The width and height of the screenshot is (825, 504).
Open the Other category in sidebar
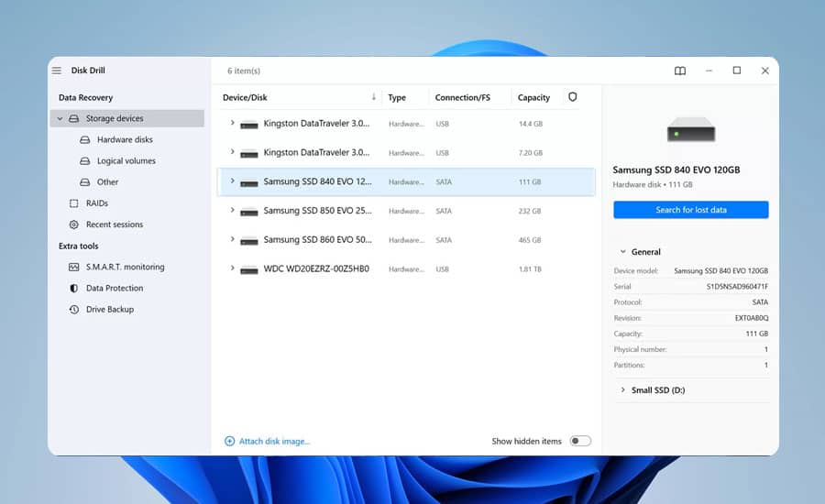pos(107,182)
